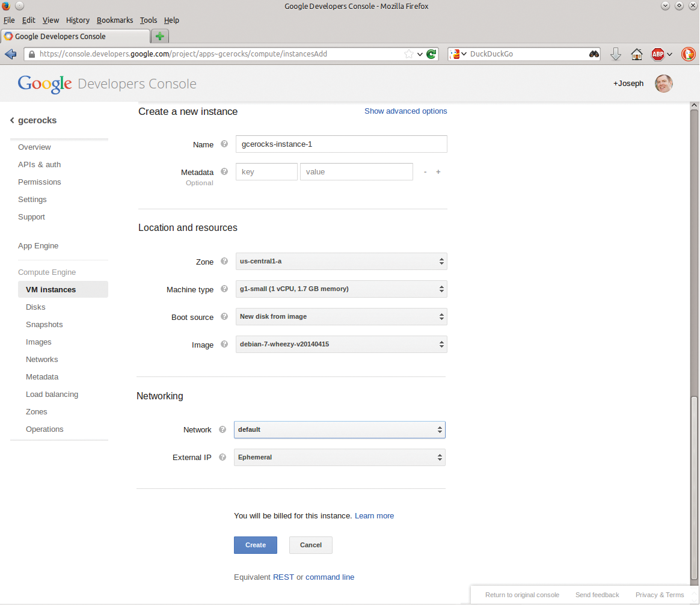Open Load balancing in sidebar
The image size is (700, 605).
52,394
